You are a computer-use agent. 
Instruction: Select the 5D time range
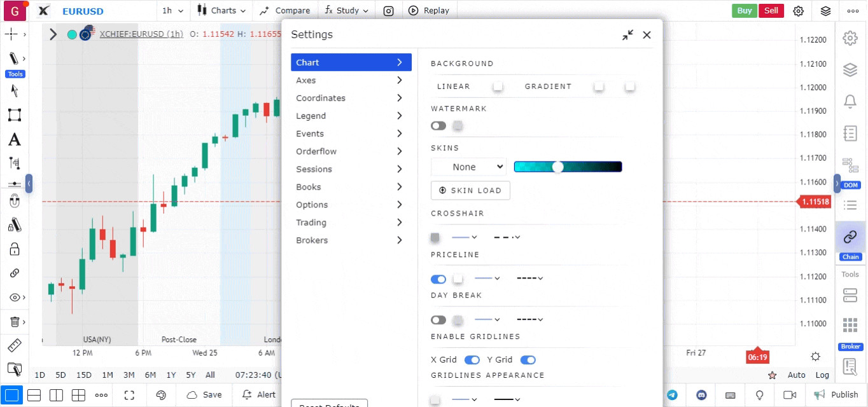click(x=60, y=375)
